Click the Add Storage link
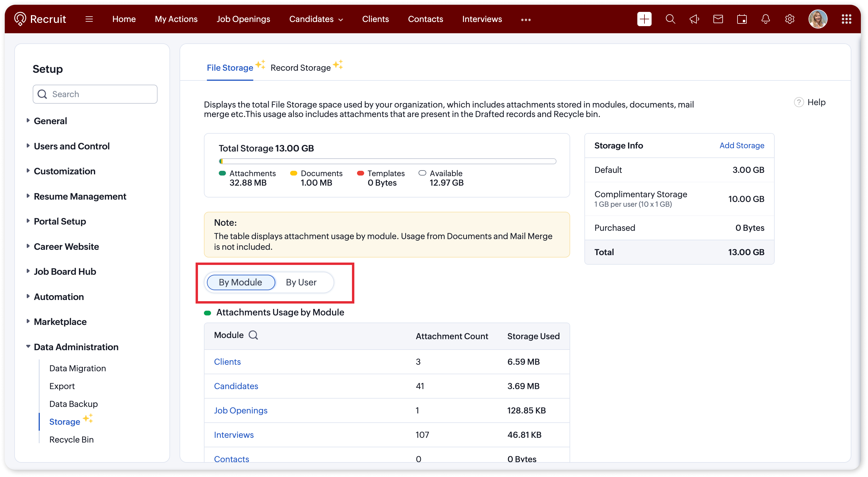 tap(742, 146)
